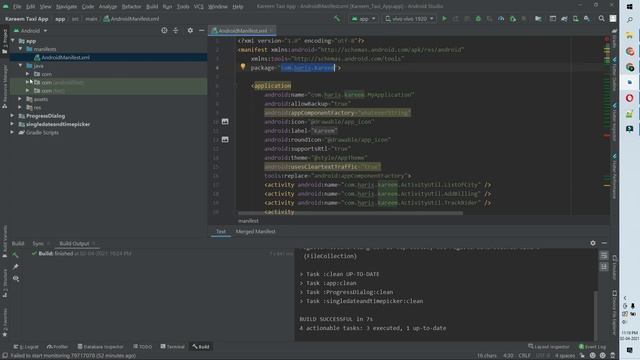Viewport: 640px width, 360px height.
Task: Expand the res folder
Action: click(20, 107)
